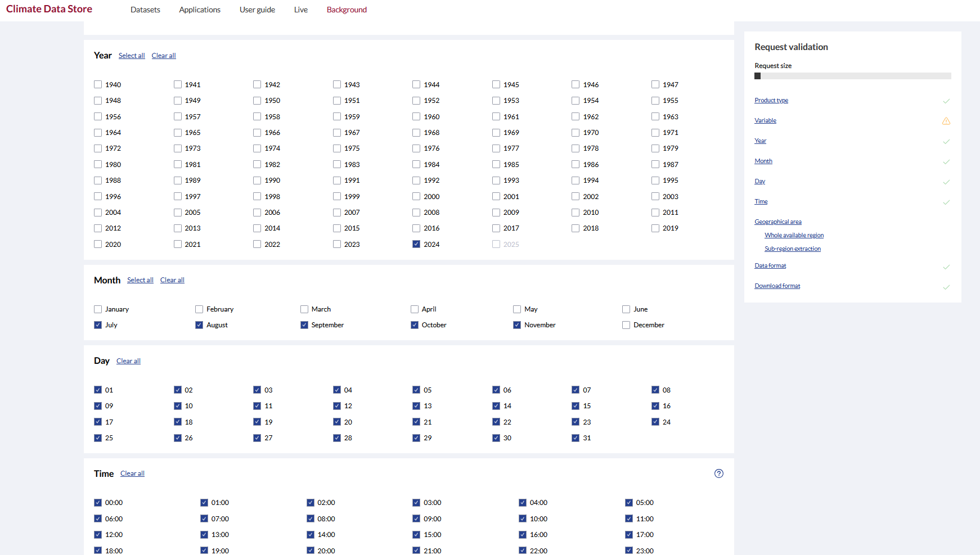
Task: Click the checkmark icon beside Product type
Action: (946, 101)
